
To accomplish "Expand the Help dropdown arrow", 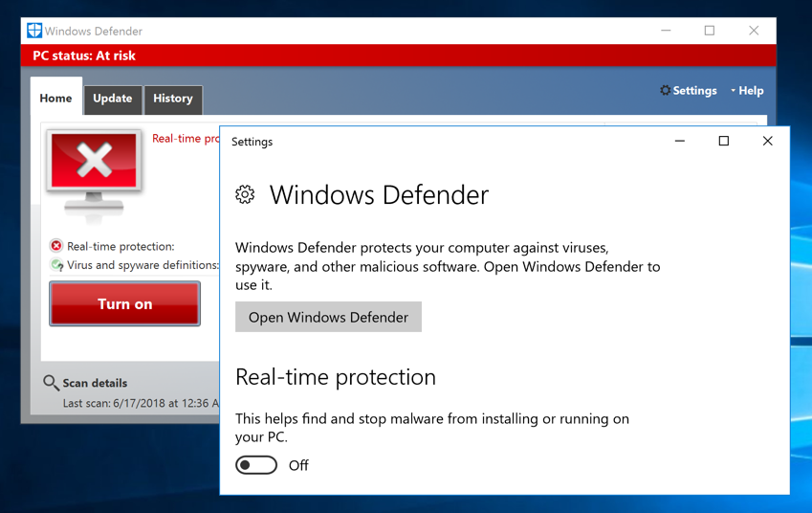I will click(x=733, y=90).
